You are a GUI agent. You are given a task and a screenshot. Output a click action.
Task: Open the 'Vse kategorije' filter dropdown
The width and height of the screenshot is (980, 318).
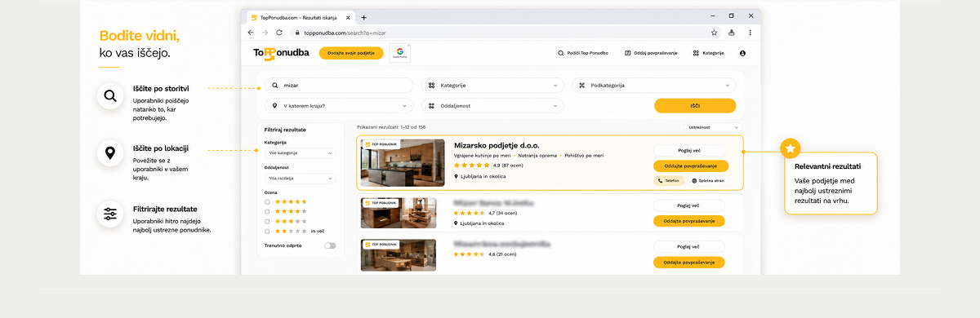300,152
